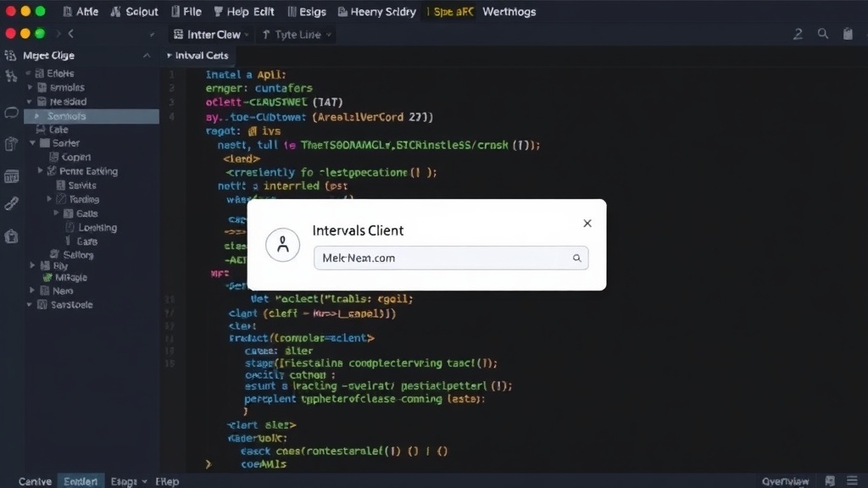Click the search magnifier in top toolbar
This screenshot has width=868, height=488.
coord(823,34)
